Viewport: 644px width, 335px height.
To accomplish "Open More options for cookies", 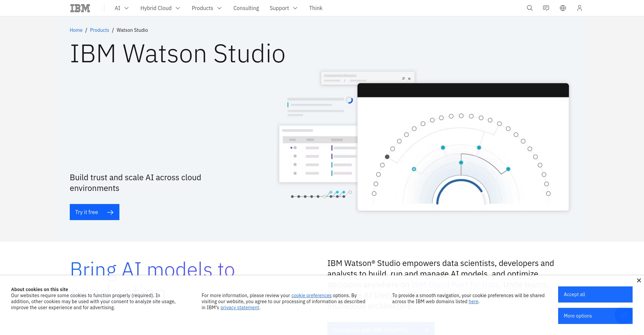I will click(595, 316).
